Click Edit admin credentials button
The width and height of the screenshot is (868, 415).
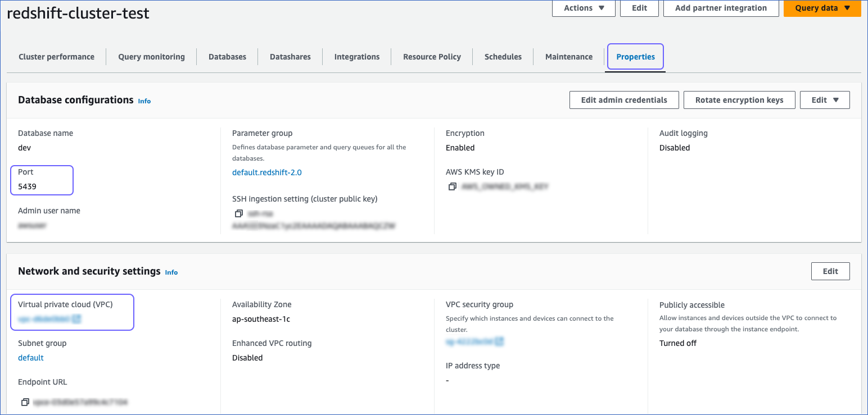coord(624,100)
